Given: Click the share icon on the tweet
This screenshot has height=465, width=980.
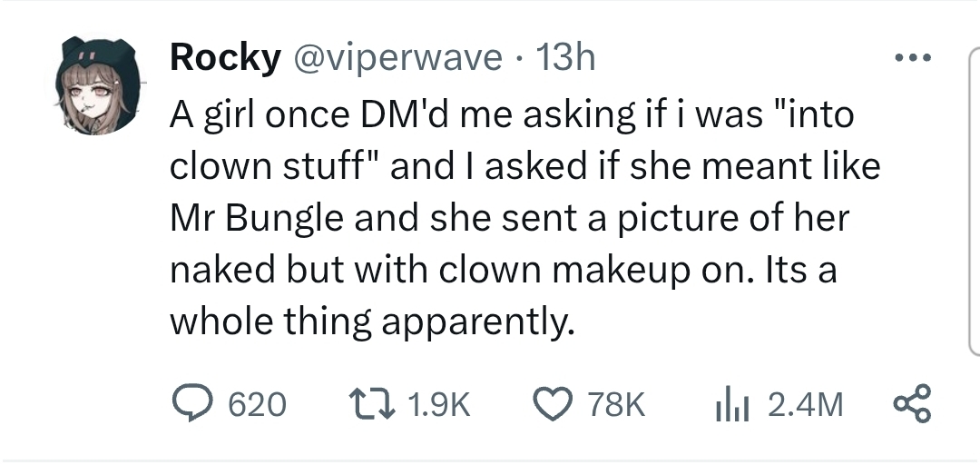Looking at the screenshot, I should [913, 403].
